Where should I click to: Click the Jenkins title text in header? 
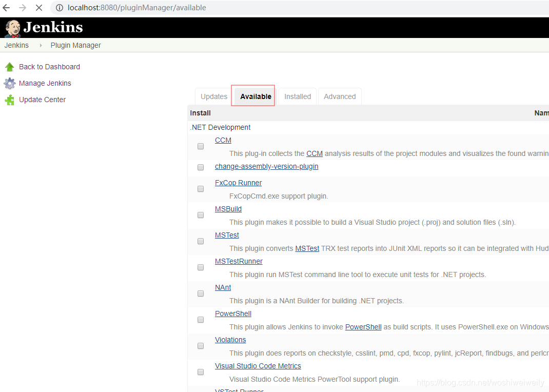[53, 27]
